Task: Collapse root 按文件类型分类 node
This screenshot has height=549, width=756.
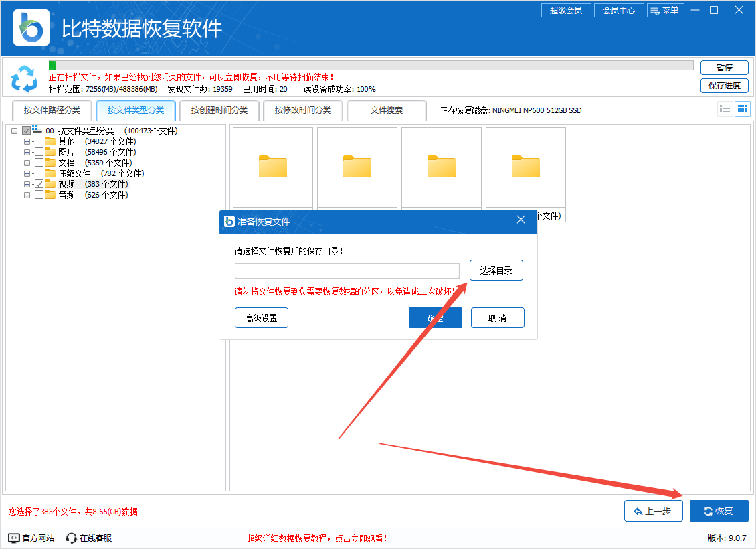Action: 15,131
